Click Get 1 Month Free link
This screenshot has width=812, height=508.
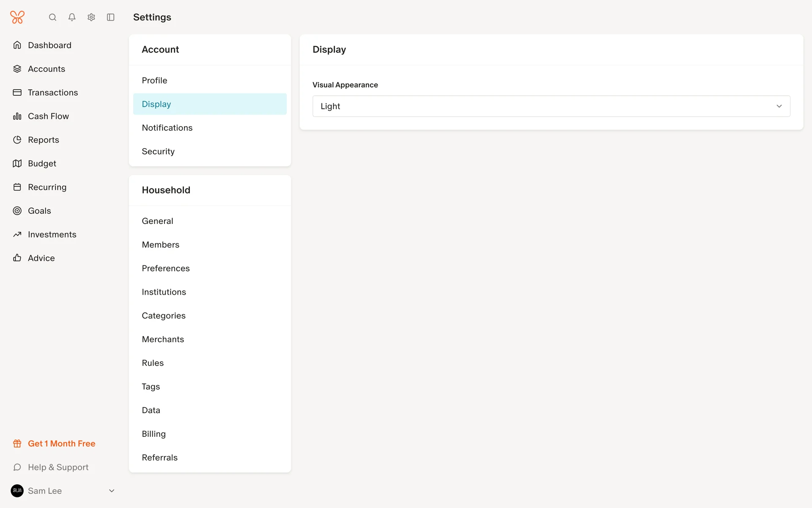[61, 444]
